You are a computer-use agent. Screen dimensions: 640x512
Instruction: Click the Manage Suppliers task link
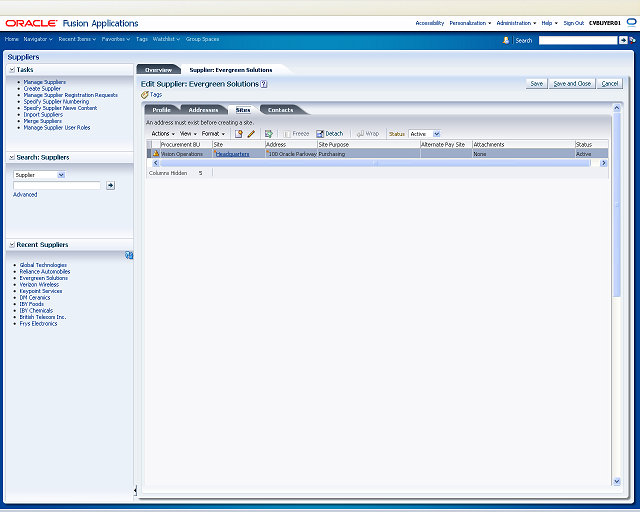44,82
